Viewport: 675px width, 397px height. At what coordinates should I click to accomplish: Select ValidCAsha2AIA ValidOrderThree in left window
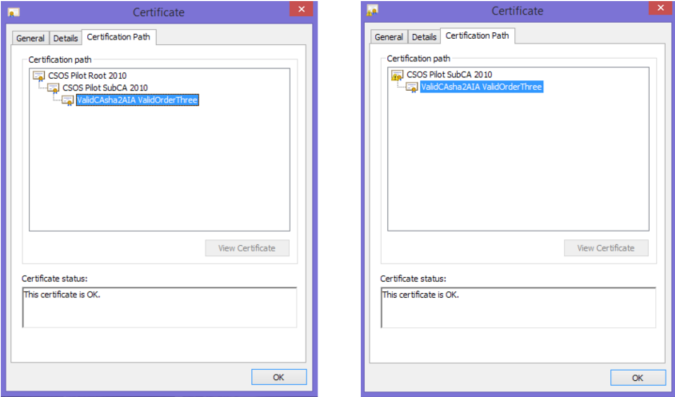(137, 100)
